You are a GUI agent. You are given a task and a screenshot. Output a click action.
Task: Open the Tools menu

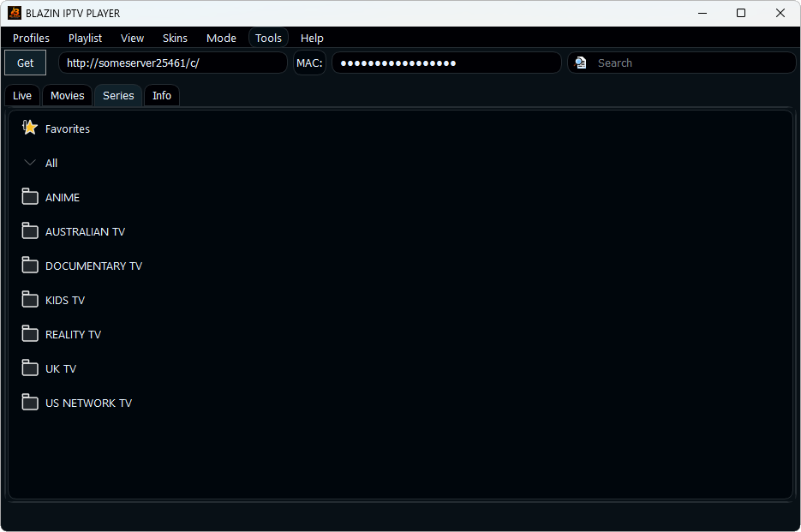tap(269, 39)
